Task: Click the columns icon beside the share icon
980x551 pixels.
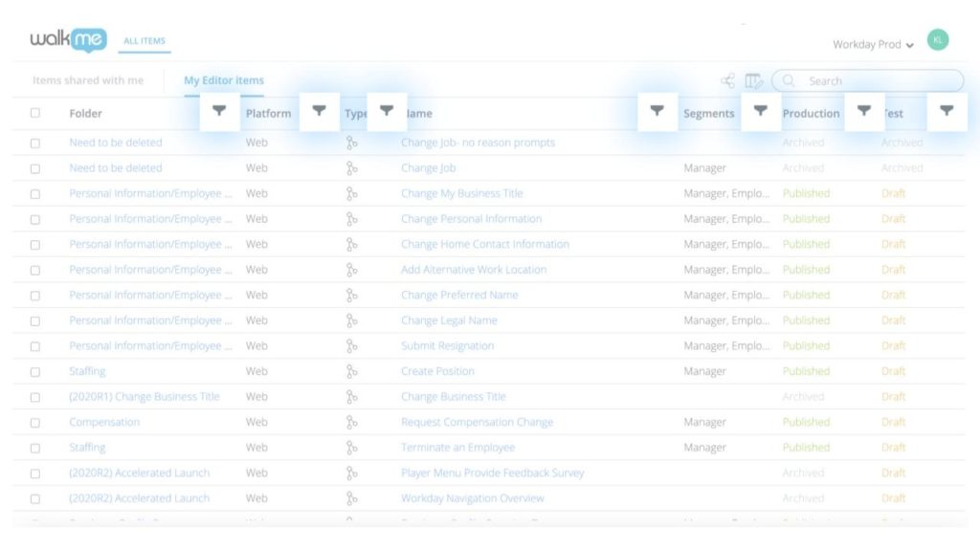Action: [x=752, y=80]
